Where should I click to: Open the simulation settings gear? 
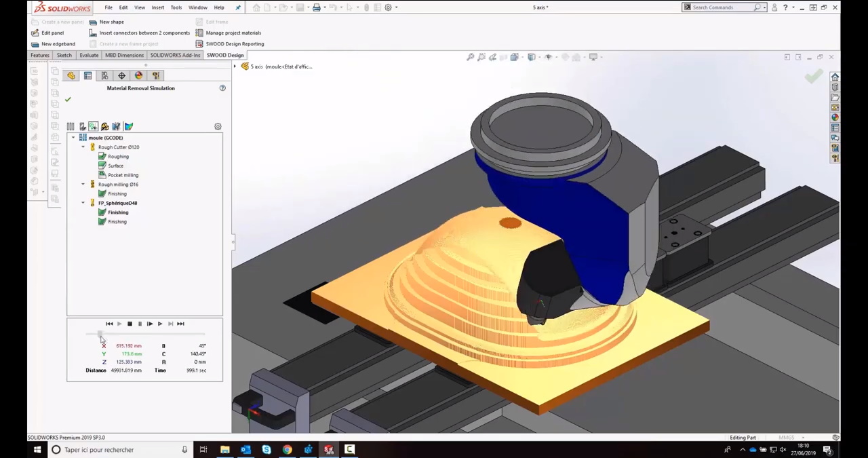click(x=218, y=127)
